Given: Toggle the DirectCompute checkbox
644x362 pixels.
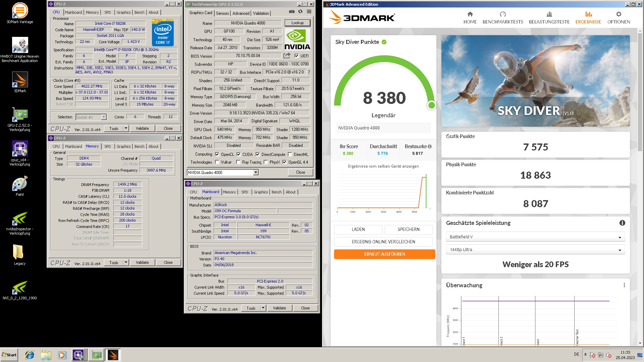Looking at the screenshot, I should (258, 155).
